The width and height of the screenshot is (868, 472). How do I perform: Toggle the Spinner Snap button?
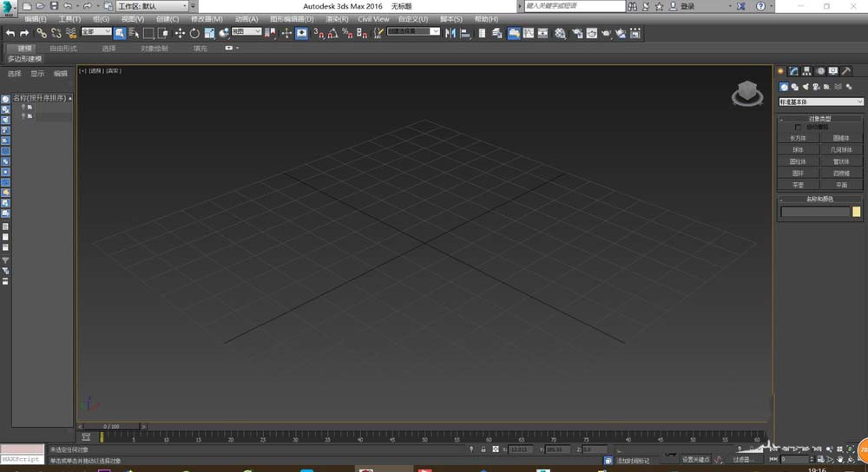pyautogui.click(x=361, y=33)
